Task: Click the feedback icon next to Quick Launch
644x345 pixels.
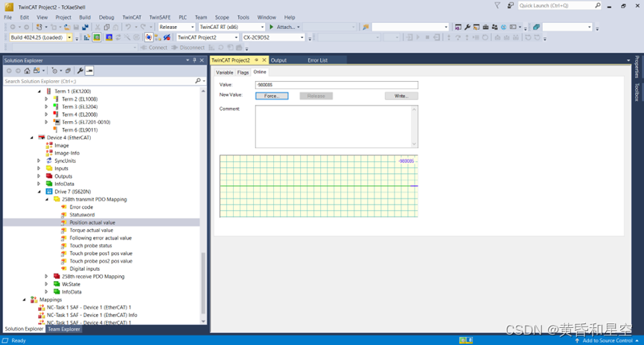Action: [x=510, y=5]
